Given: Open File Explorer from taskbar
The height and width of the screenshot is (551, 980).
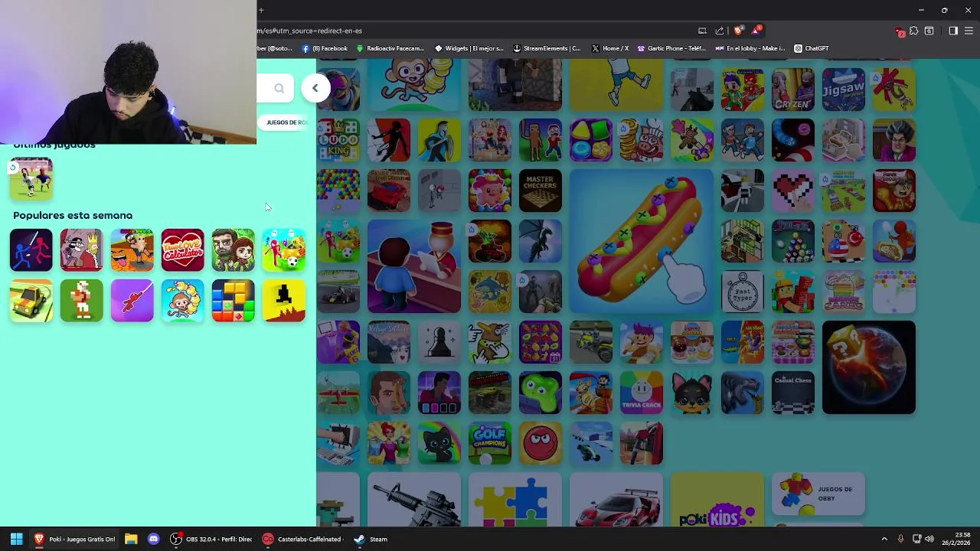Looking at the screenshot, I should point(131,539).
